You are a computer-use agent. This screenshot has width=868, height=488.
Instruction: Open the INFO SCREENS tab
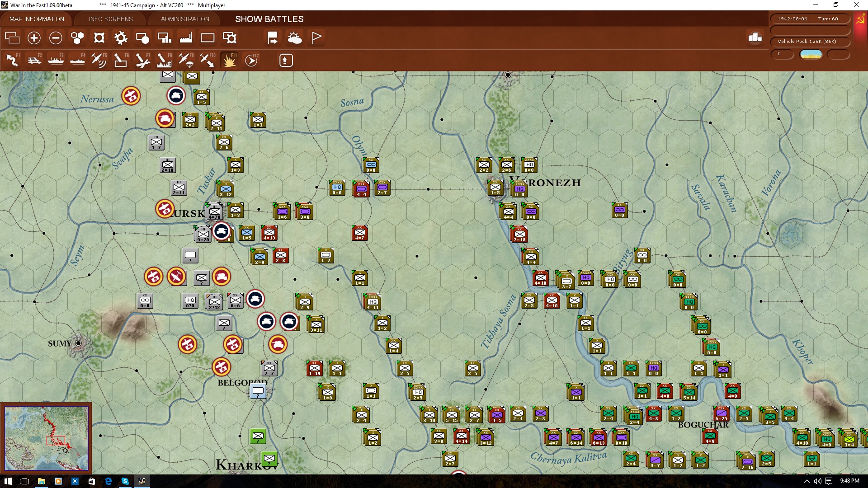tap(111, 19)
